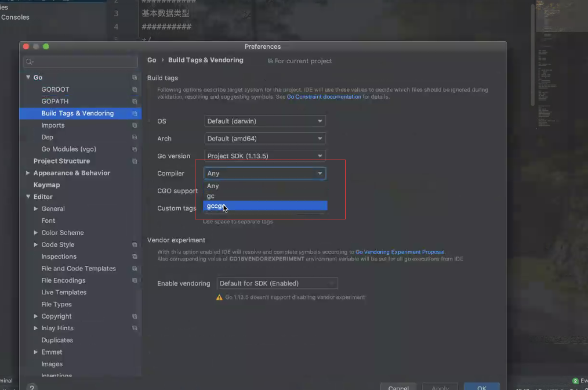Click the yellow warning icon under Enable vendoring
This screenshot has width=588, height=390.
click(219, 297)
